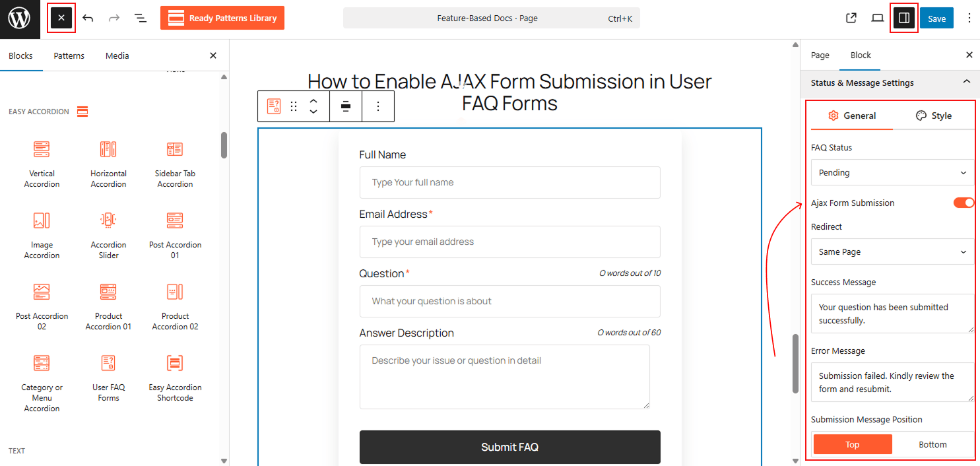
Task: Open the Redirect dropdown set to Same Page
Action: point(892,251)
